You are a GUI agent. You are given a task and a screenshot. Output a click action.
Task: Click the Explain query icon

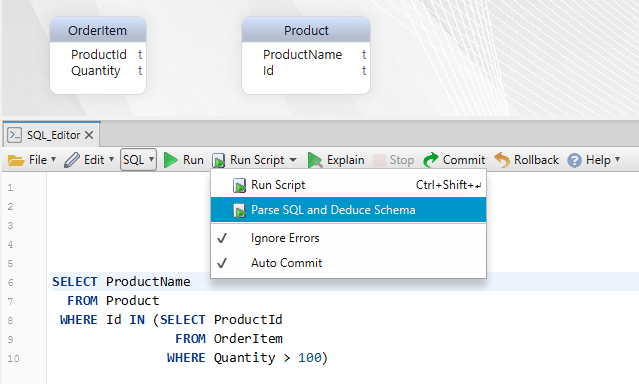[315, 160]
